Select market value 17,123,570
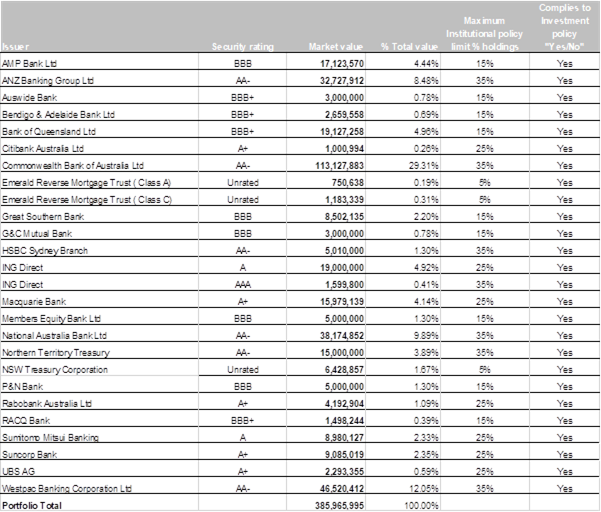Image resolution: width=601 pixels, height=512 pixels. tap(342, 64)
